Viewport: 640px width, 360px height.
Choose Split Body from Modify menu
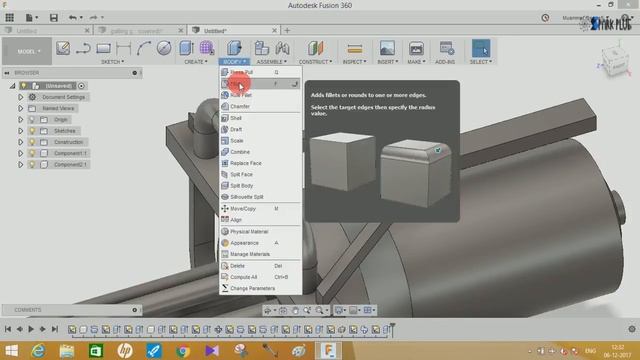point(260,186)
